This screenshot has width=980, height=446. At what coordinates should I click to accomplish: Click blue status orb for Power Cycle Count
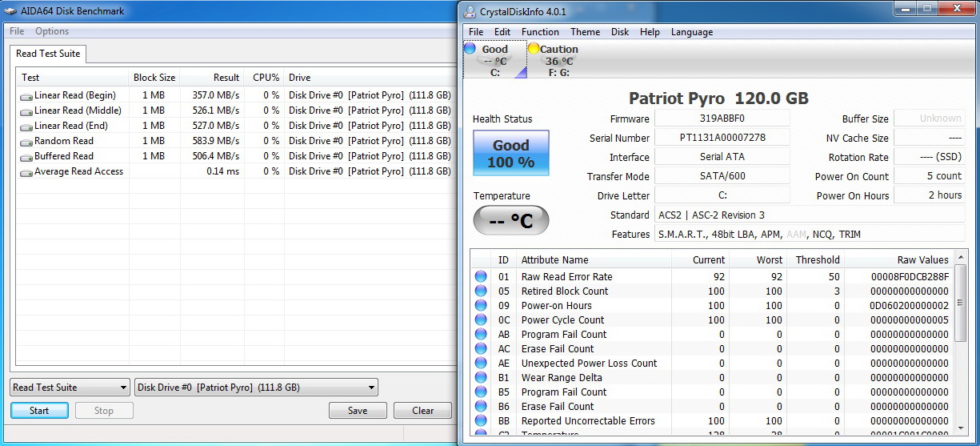pyautogui.click(x=481, y=320)
